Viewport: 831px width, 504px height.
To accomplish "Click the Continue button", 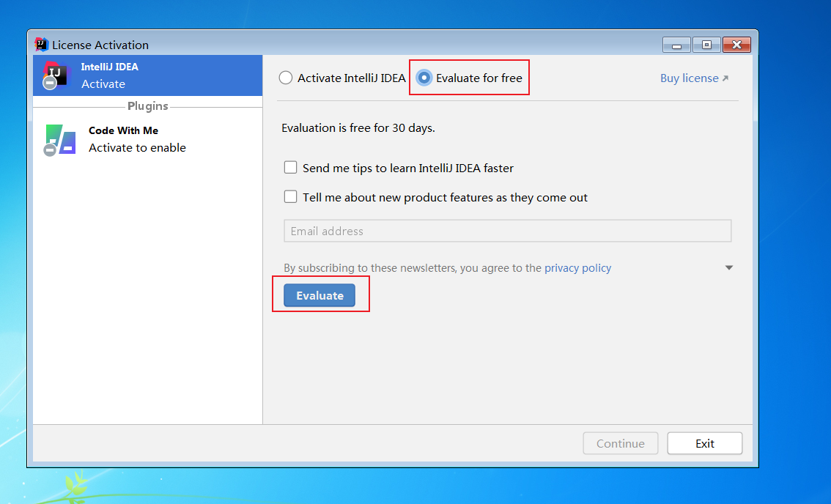I will (x=621, y=443).
